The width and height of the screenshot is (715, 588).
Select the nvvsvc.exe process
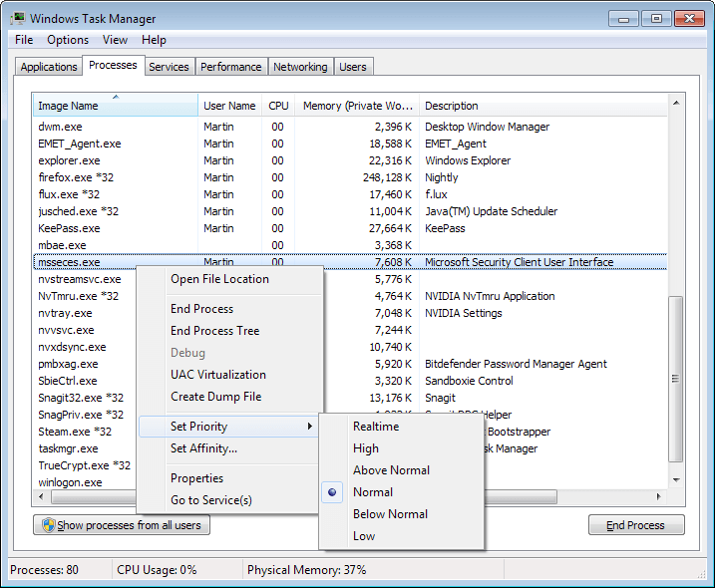point(66,330)
